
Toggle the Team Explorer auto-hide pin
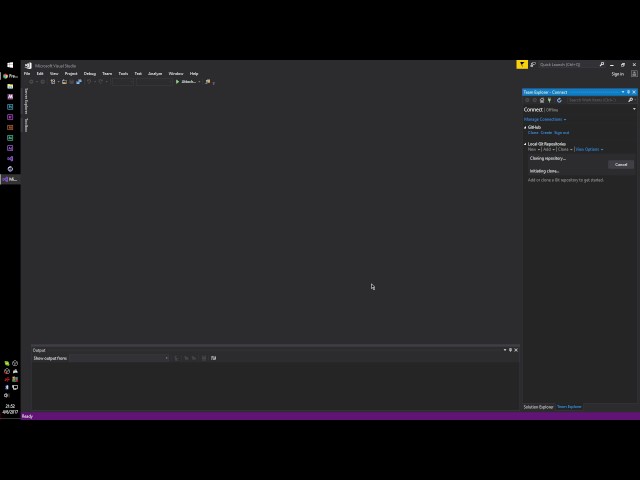click(629, 92)
